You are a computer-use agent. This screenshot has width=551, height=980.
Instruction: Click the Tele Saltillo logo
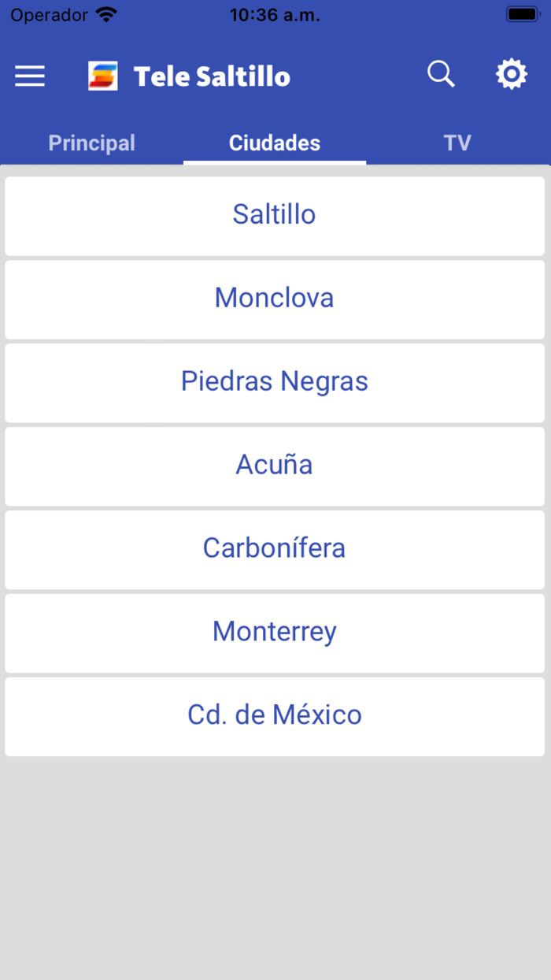tap(103, 76)
